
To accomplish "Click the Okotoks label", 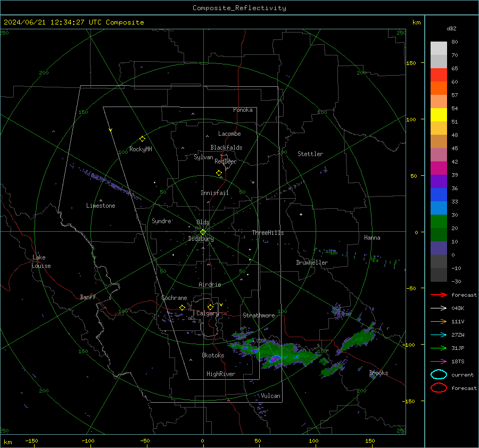I will point(213,355).
